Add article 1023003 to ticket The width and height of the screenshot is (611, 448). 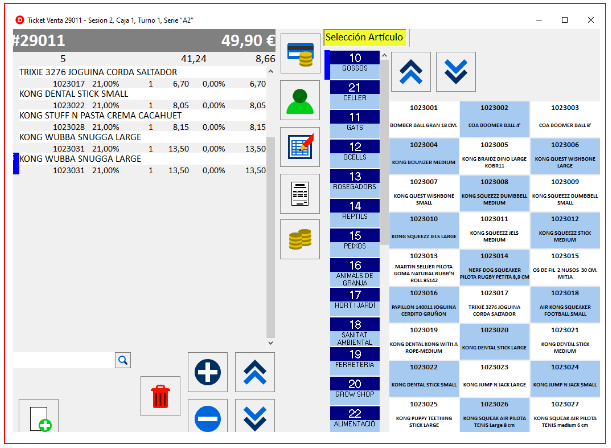click(x=565, y=119)
